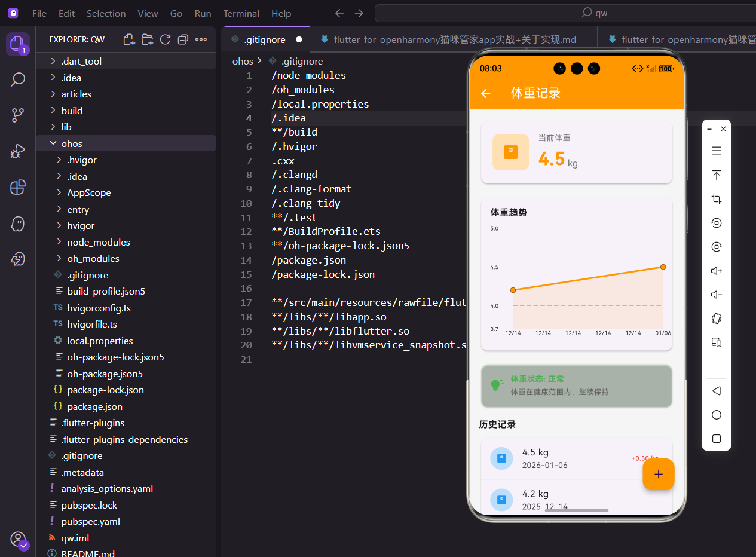The height and width of the screenshot is (557, 756).
Task: Tap the back arrow in 体重记录 header
Action: click(x=486, y=93)
